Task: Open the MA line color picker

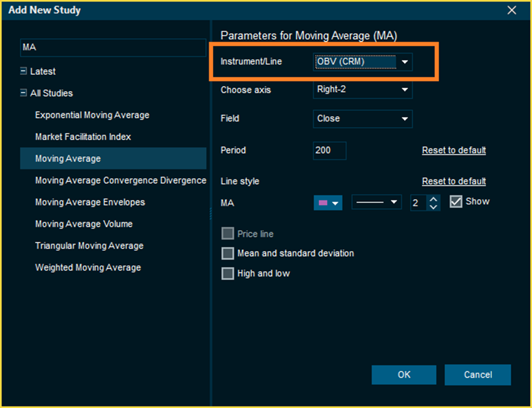Action: 328,203
